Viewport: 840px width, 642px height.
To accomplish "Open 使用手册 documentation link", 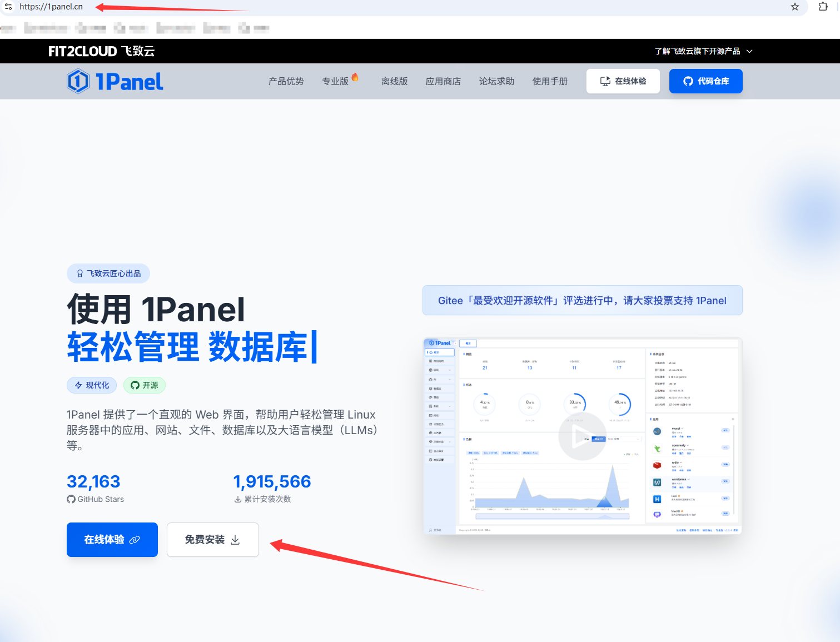I will [x=550, y=81].
